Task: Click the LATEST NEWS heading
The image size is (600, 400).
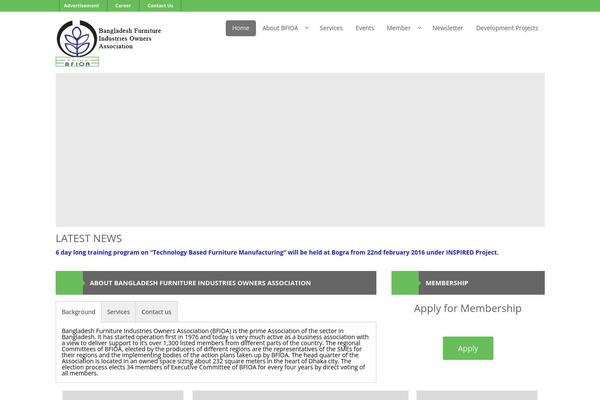Action: click(89, 238)
